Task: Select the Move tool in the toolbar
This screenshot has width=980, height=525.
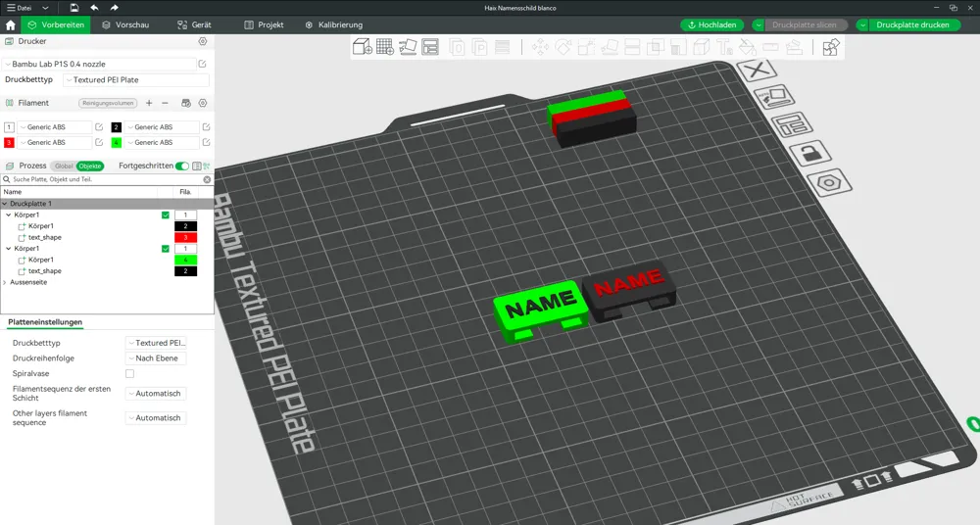Action: pyautogui.click(x=540, y=47)
